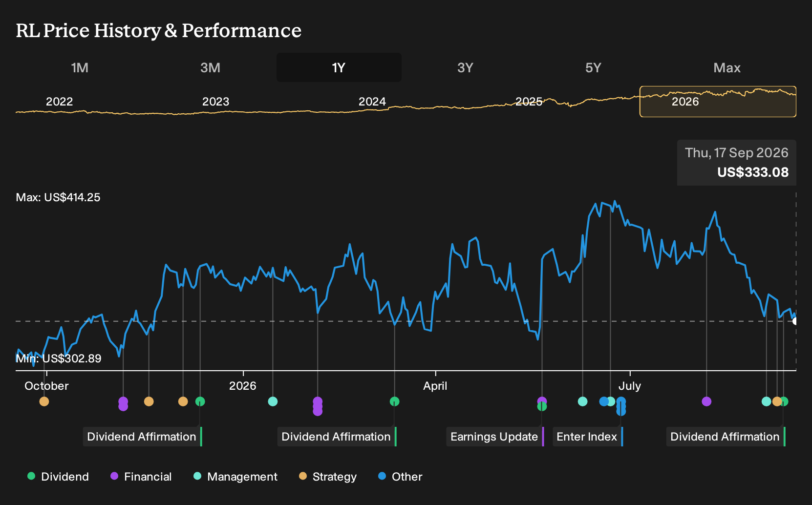Click green Dividend marker above first Dividend Affirmation

point(200,401)
